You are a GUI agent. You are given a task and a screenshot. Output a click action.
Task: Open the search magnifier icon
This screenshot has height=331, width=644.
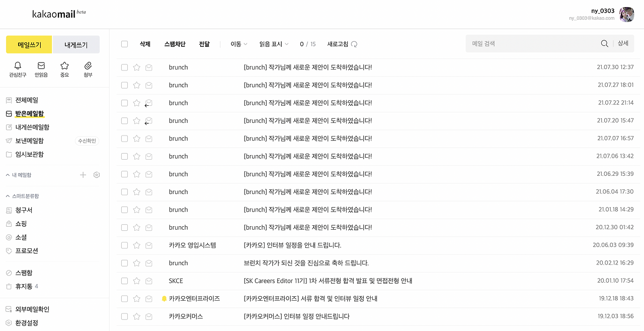[604, 43]
